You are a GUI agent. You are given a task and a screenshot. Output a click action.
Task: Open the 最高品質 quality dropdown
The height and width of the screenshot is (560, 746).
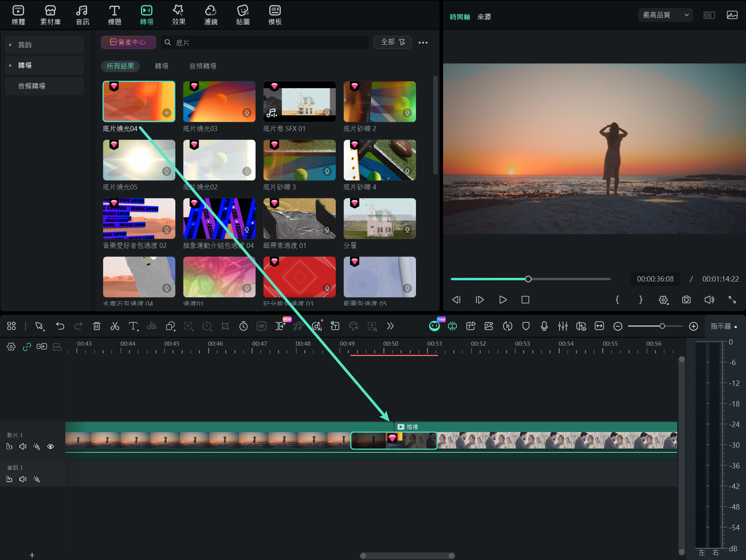[665, 15]
